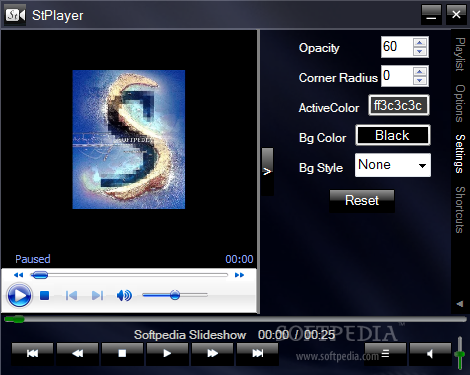Stop playback with the blue square button
Screen dimensions: 470x375
click(x=44, y=295)
